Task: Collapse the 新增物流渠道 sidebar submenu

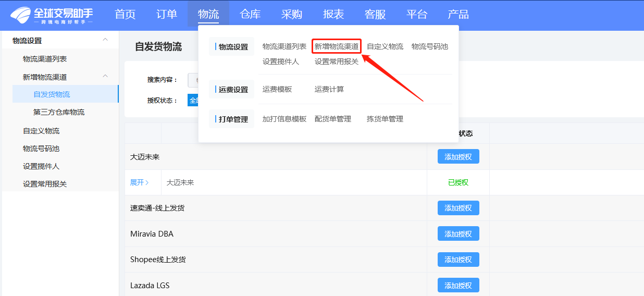Action: 106,77
